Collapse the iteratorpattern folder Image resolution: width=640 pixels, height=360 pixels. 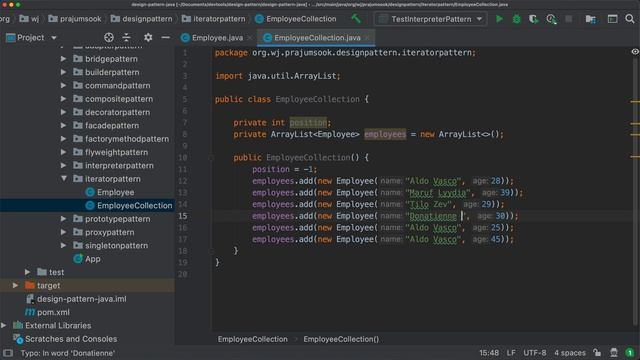pos(64,179)
